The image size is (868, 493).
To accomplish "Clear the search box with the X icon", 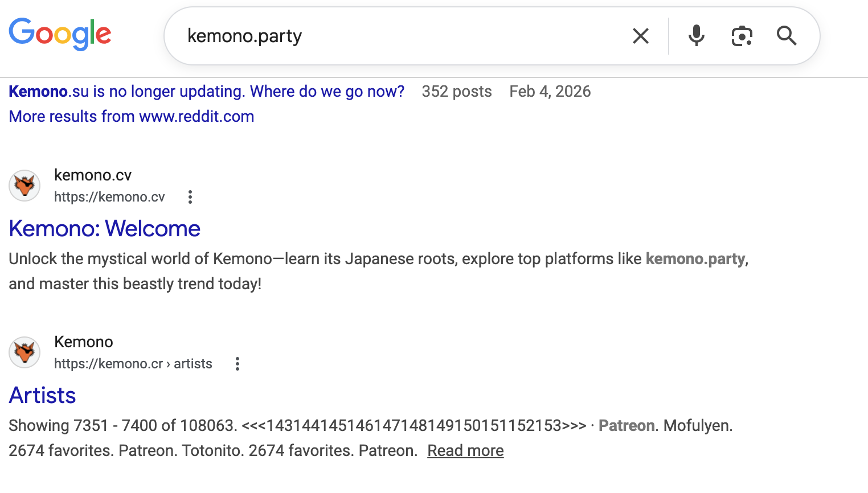I will tap(641, 36).
